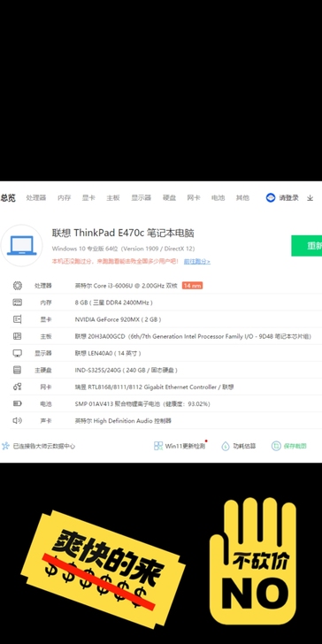Click the blue laptop computer icon

click(22, 246)
